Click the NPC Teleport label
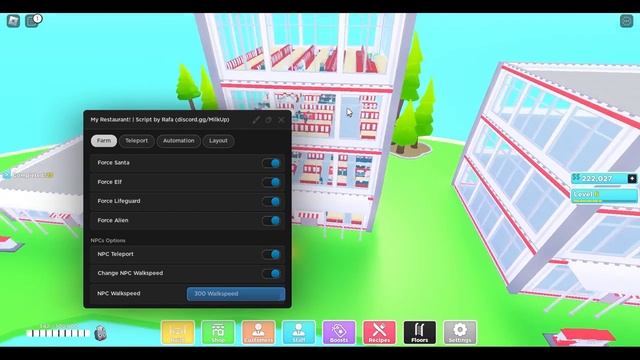Viewport: 640px width, 360px height. (116, 254)
